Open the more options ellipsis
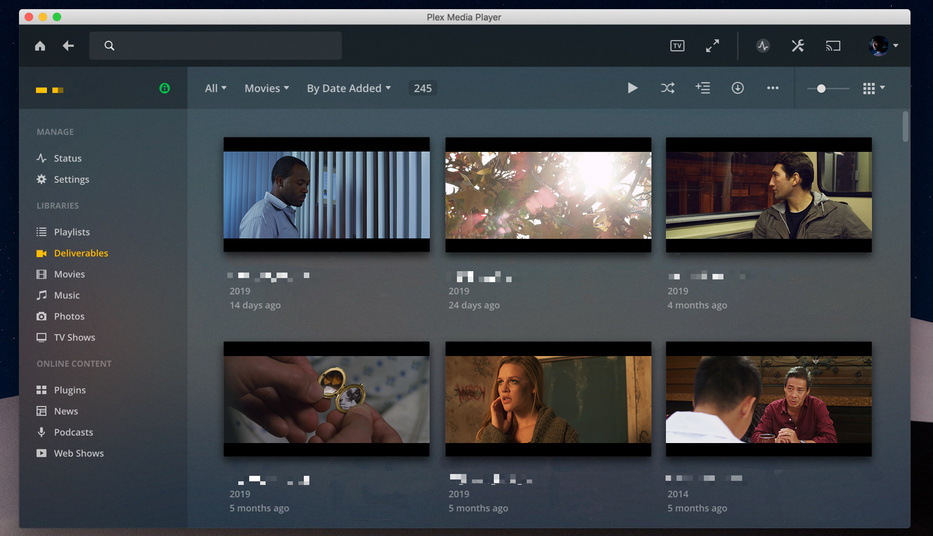Screen dimensions: 933x536 [773, 88]
